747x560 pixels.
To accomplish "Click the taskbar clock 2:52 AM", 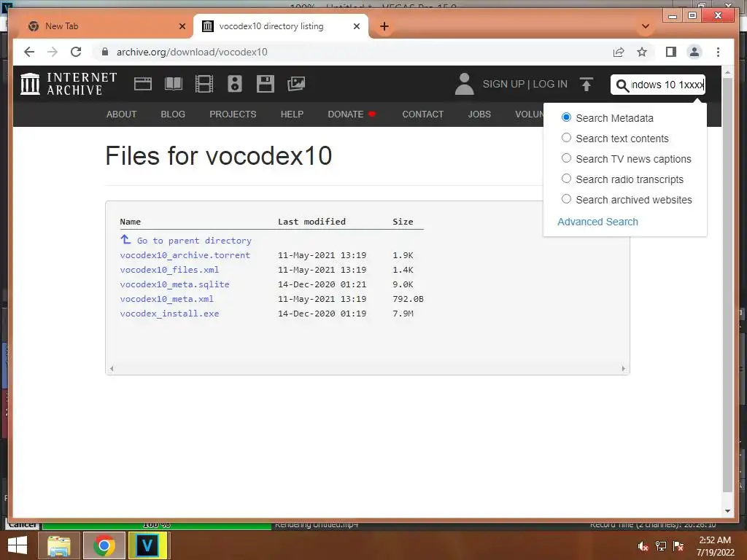I will coord(715,540).
